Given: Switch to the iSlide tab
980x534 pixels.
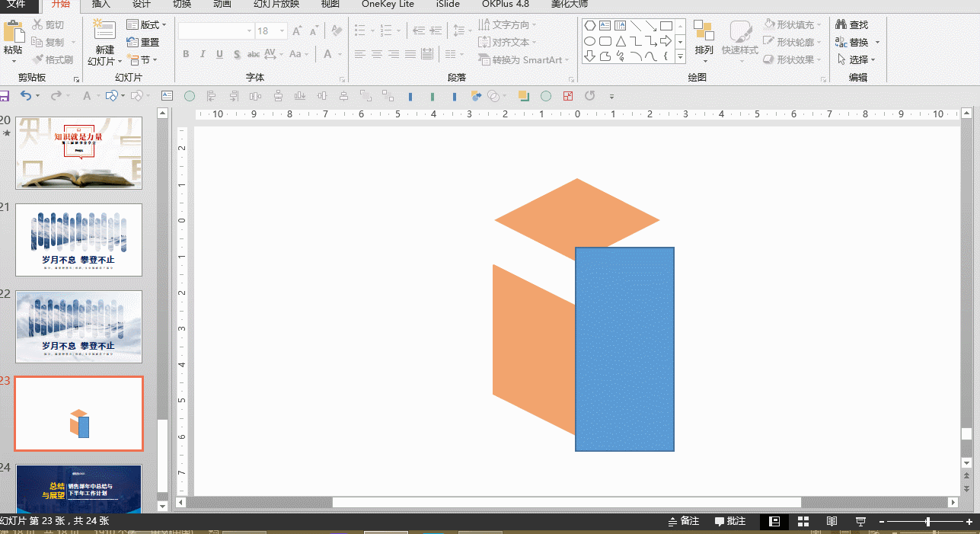Looking at the screenshot, I should coord(448,4).
